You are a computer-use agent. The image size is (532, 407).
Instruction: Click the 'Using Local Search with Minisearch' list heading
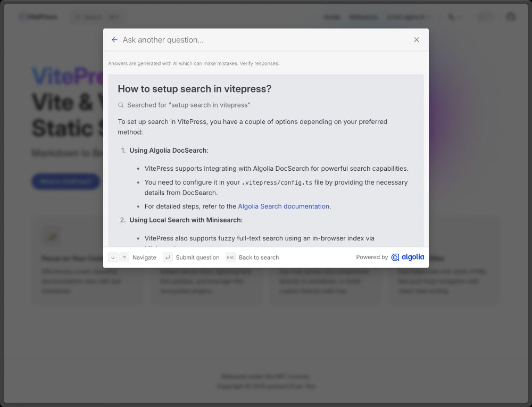(185, 220)
